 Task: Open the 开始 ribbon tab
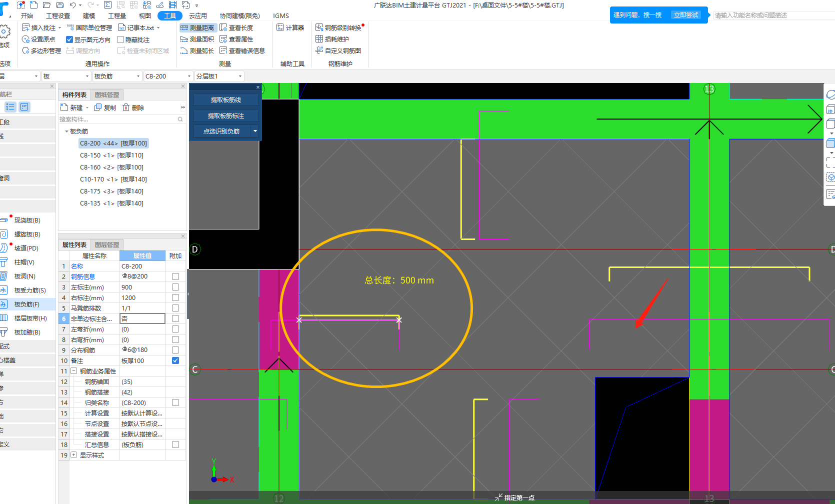(27, 15)
